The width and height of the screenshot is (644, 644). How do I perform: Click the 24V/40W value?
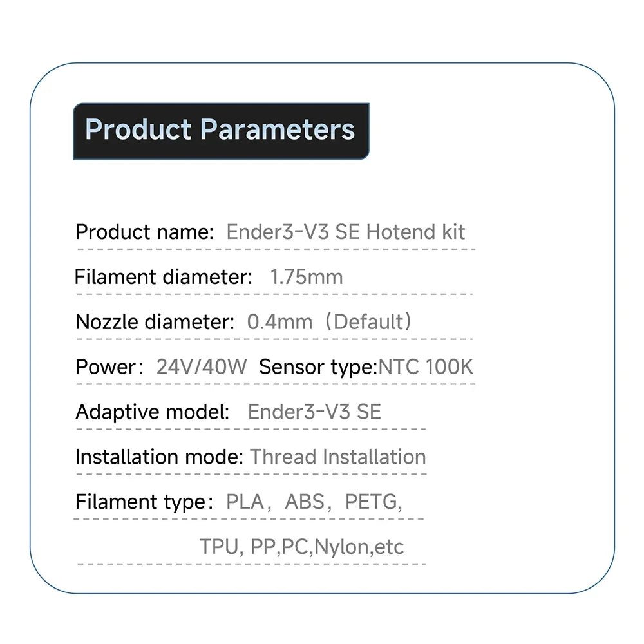pos(202,367)
